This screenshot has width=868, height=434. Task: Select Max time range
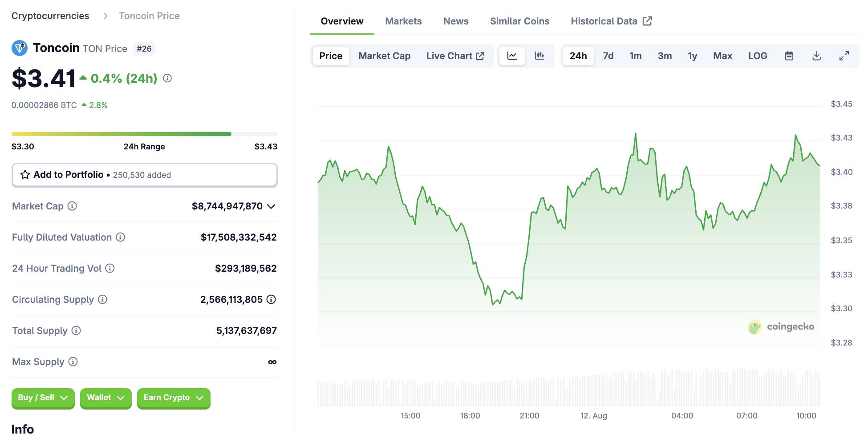(722, 56)
